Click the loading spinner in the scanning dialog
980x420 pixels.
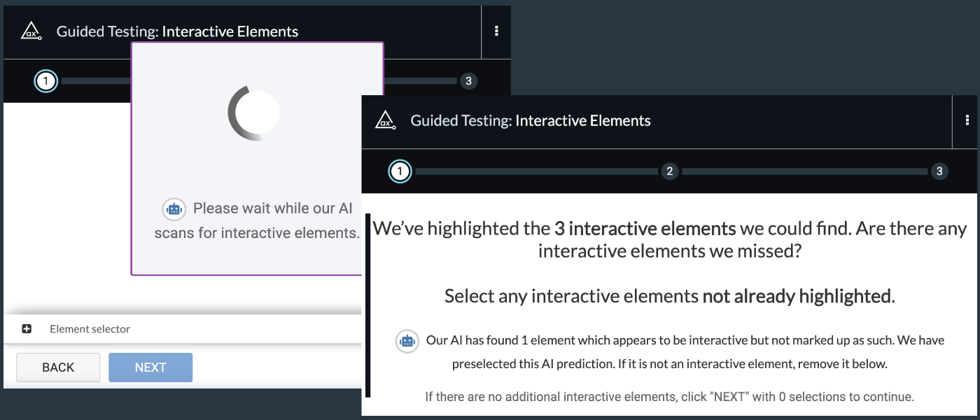coord(253,113)
